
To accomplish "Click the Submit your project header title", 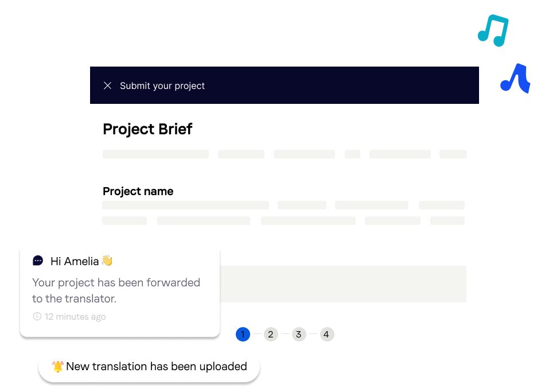I will tap(162, 86).
